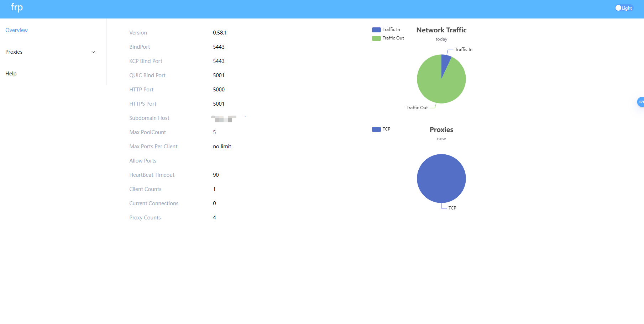The image size is (644, 324).
Task: Toggle Traffic Out series in chart legend
Action: click(x=388, y=38)
